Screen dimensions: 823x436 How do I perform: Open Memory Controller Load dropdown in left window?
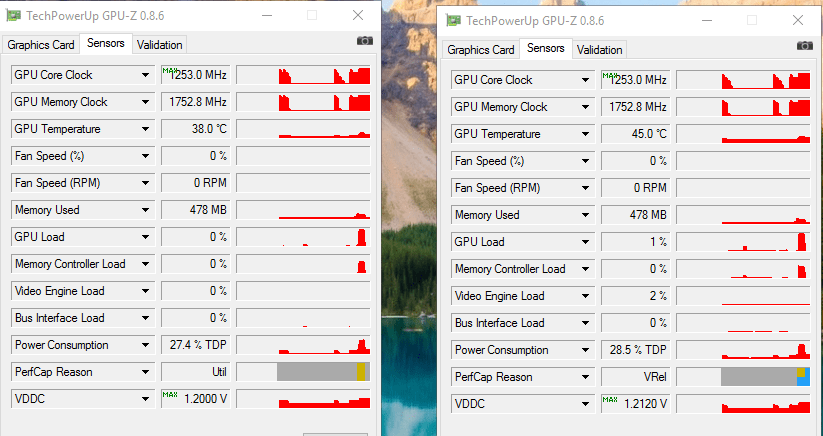tap(145, 264)
